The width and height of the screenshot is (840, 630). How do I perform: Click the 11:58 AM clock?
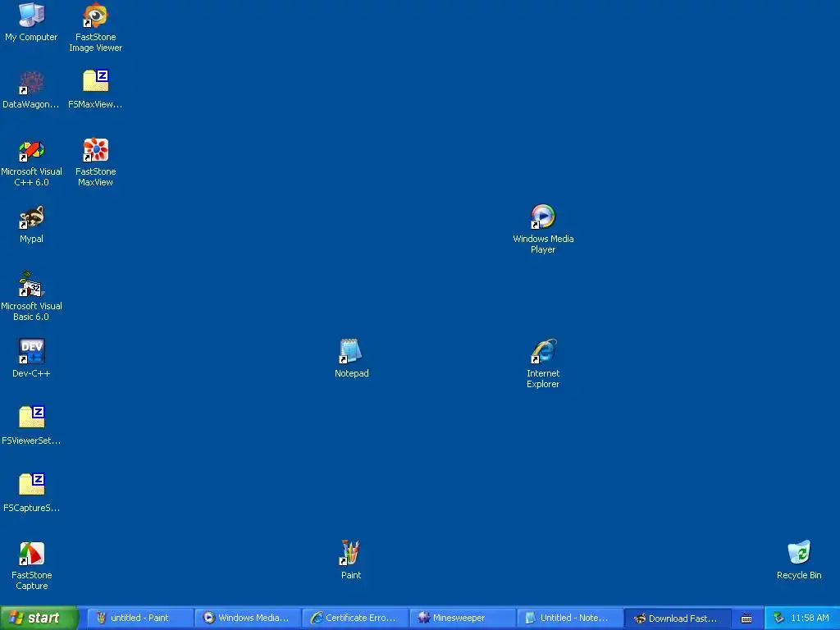click(810, 618)
